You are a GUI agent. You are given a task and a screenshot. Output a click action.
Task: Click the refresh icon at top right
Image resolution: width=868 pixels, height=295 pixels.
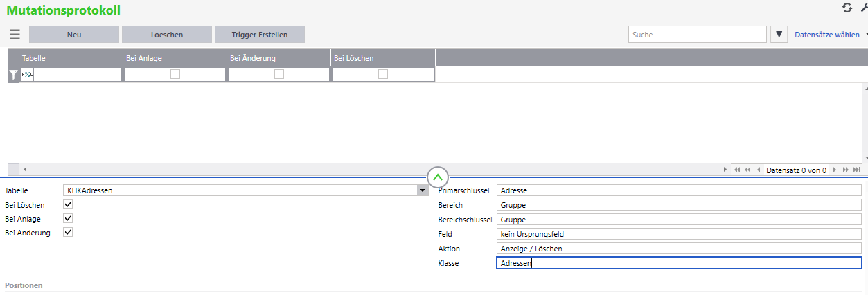pos(847,8)
